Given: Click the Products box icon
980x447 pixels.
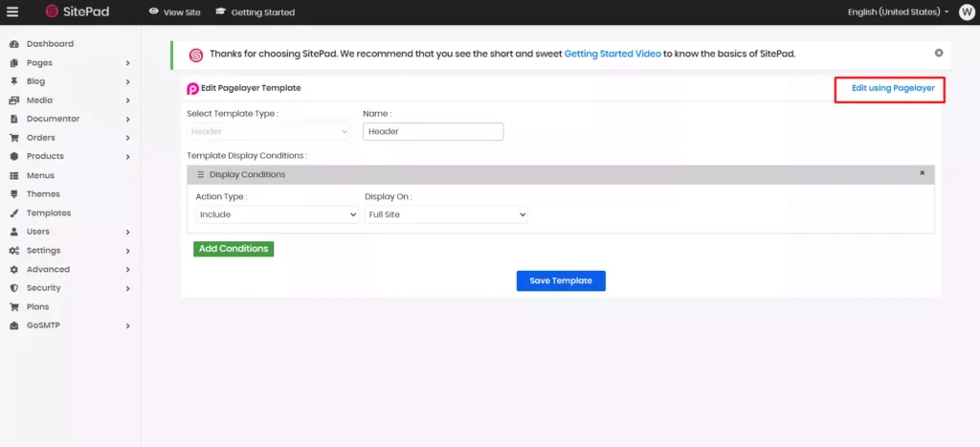Looking at the screenshot, I should (13, 156).
